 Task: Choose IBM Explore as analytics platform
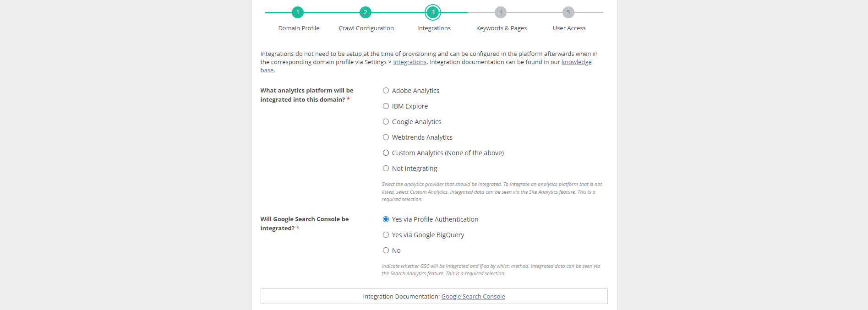click(386, 106)
